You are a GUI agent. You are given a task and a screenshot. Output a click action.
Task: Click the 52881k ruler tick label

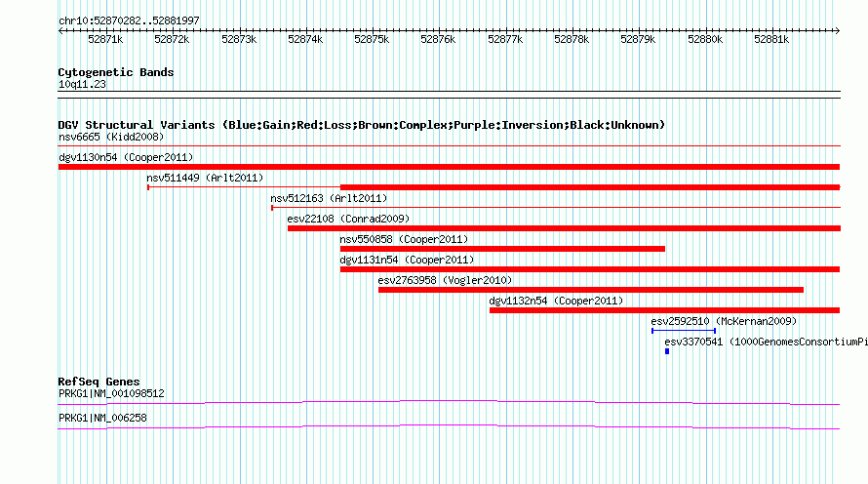pos(771,39)
